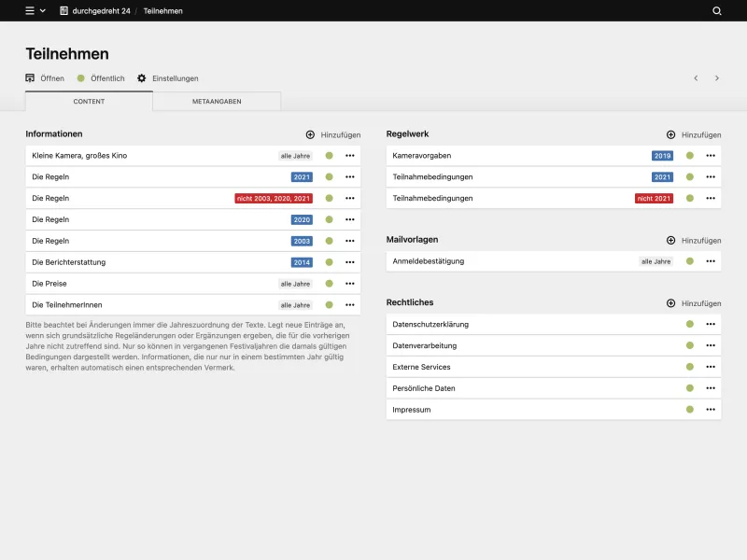747x560 pixels.
Task: Click the next-page arrow near Einstellungen
Action: [x=717, y=78]
